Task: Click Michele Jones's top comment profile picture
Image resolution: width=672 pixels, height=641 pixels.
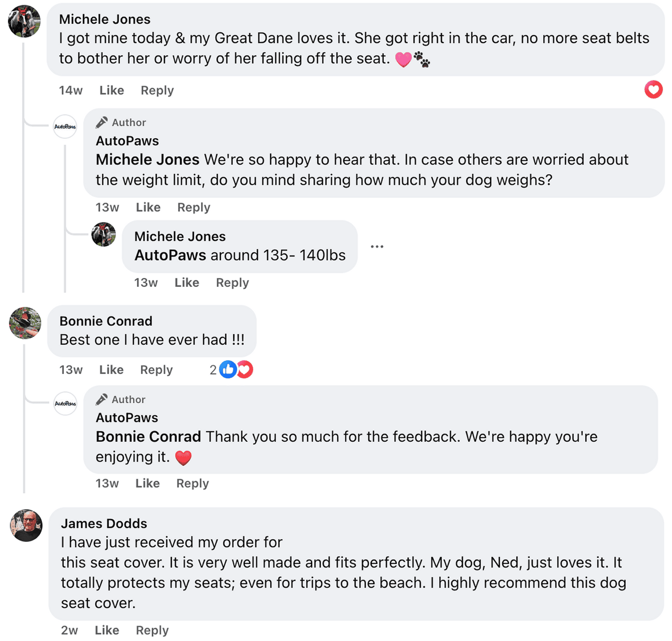Action: click(x=24, y=21)
